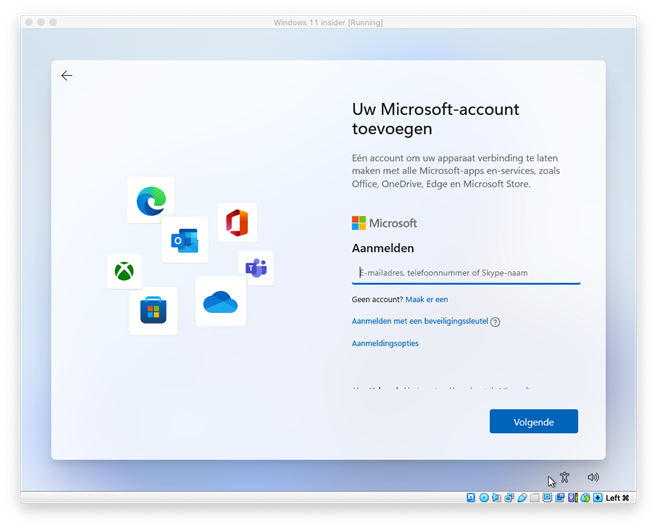Zoom the VirtualBox VM window
Viewport: 657px width, 529px height.
click(53, 22)
